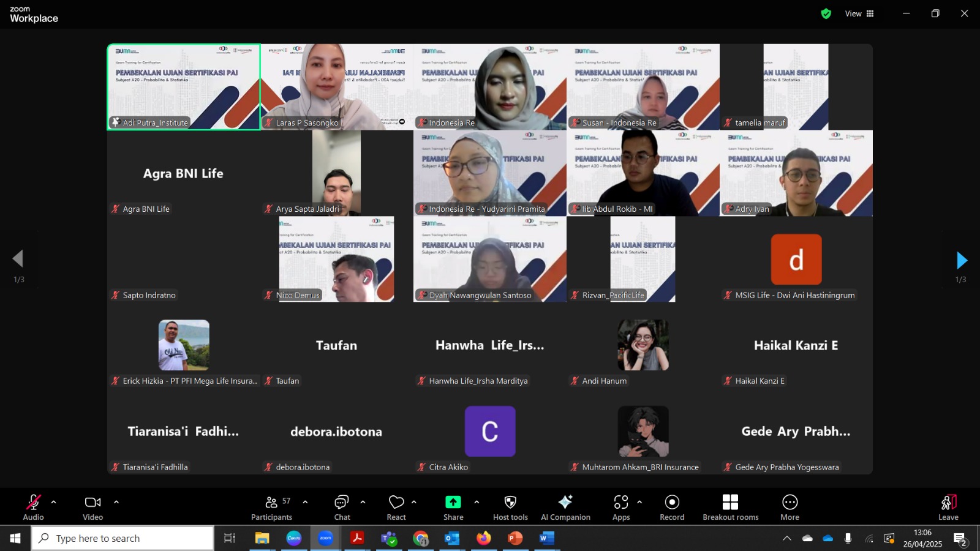Open Breakout rooms
The image size is (980, 551).
pyautogui.click(x=730, y=508)
